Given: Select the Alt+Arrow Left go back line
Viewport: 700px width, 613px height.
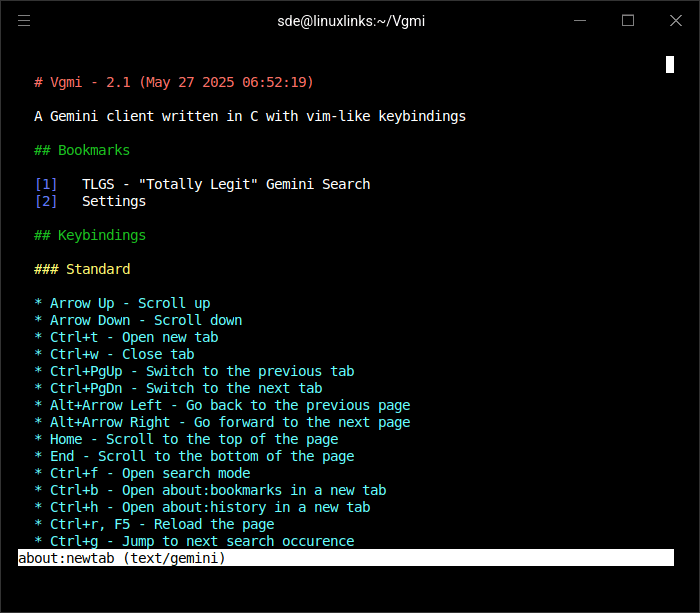Looking at the screenshot, I should pyautogui.click(x=222, y=405).
